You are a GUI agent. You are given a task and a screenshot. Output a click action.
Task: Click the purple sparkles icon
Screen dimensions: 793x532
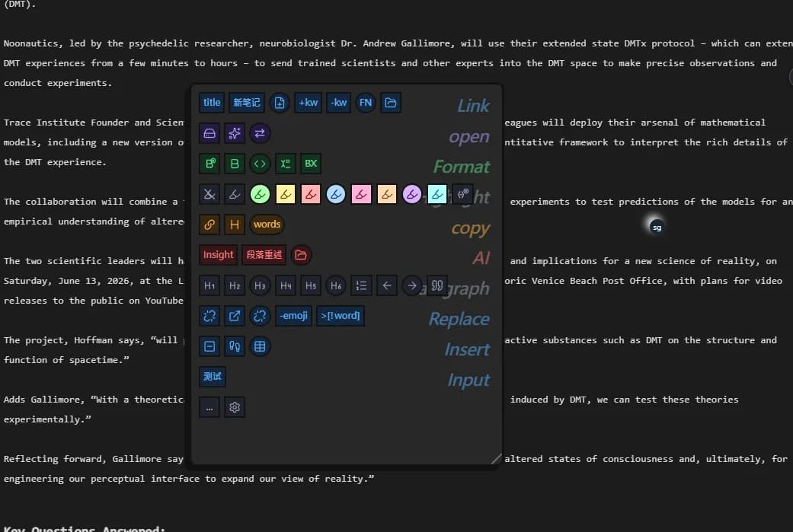click(x=235, y=133)
